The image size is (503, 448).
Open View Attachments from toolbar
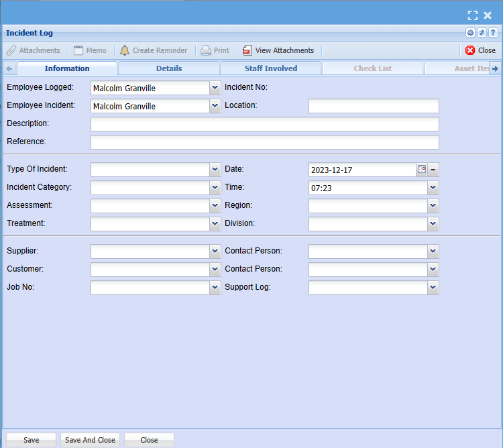click(x=278, y=50)
